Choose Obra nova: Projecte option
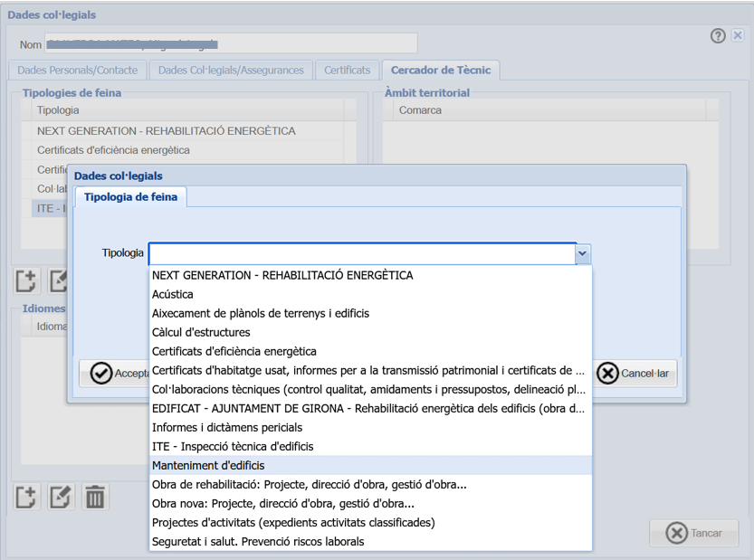 371,503
